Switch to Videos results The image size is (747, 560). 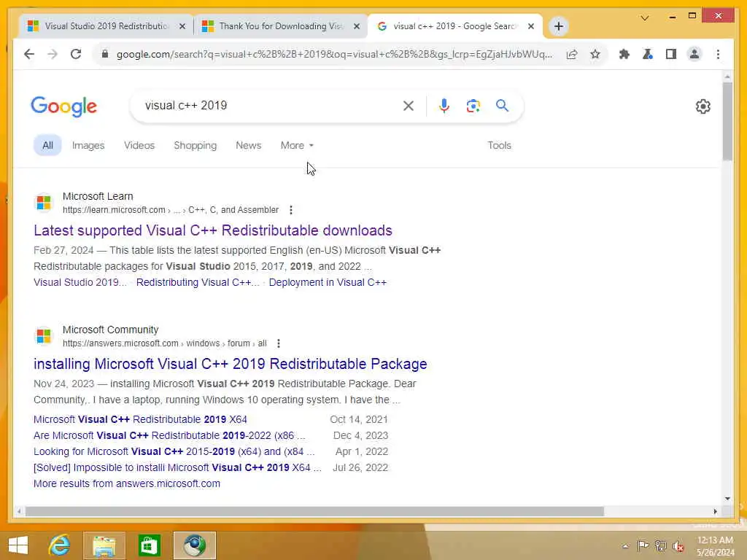pos(139,145)
